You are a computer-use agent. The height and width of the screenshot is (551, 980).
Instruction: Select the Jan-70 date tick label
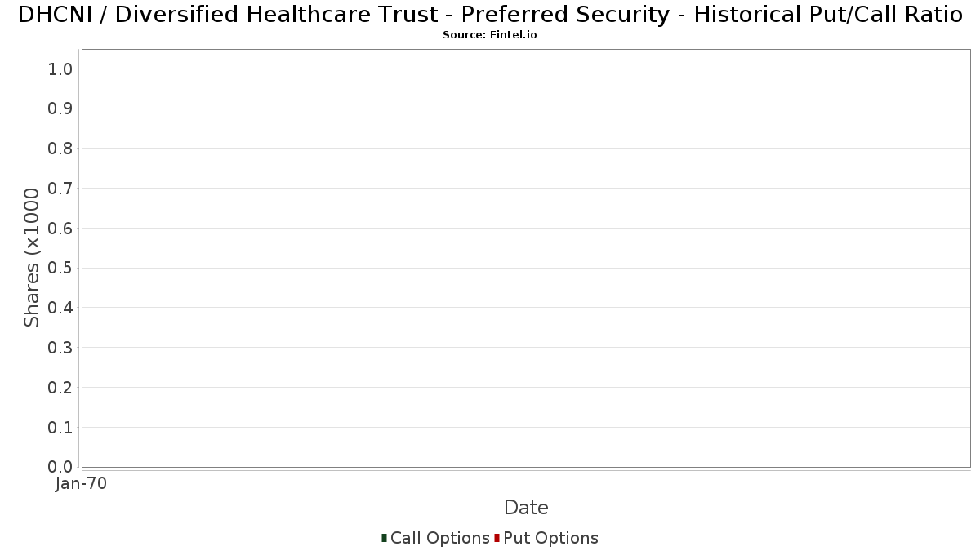(81, 484)
